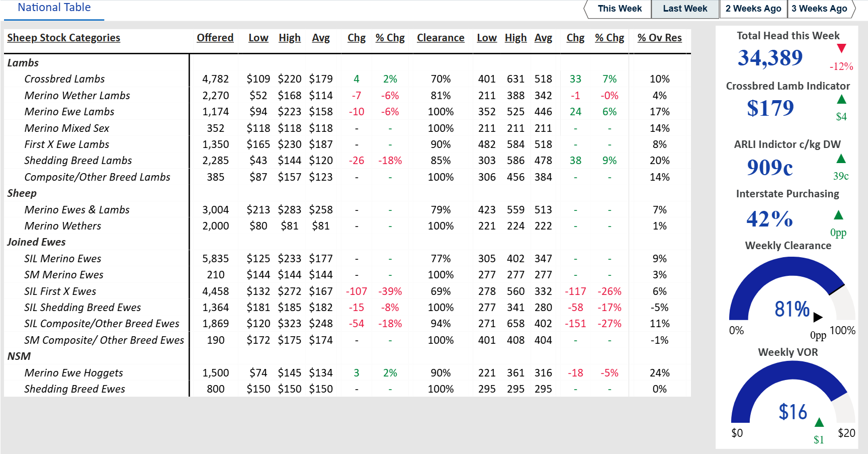Open the 2 Weeks Ago tab
The image size is (868, 454).
753,9
